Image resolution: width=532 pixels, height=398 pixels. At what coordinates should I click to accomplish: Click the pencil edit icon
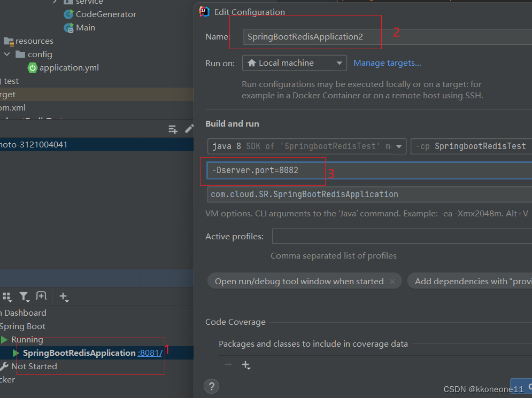[x=189, y=129]
